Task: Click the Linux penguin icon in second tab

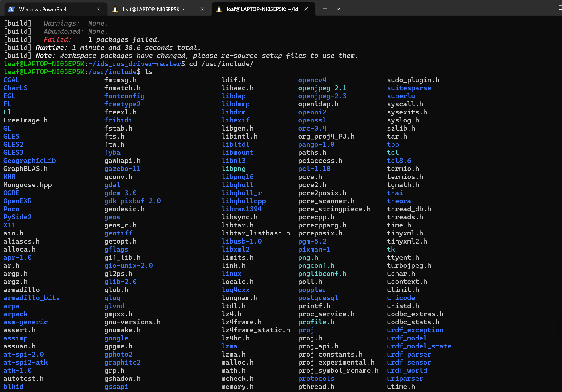Action: click(x=115, y=9)
